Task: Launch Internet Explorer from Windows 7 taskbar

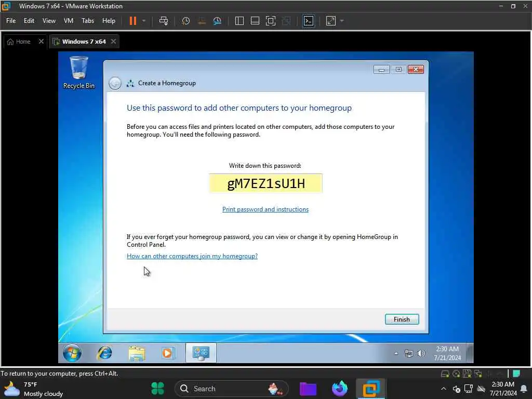Action: (x=105, y=353)
